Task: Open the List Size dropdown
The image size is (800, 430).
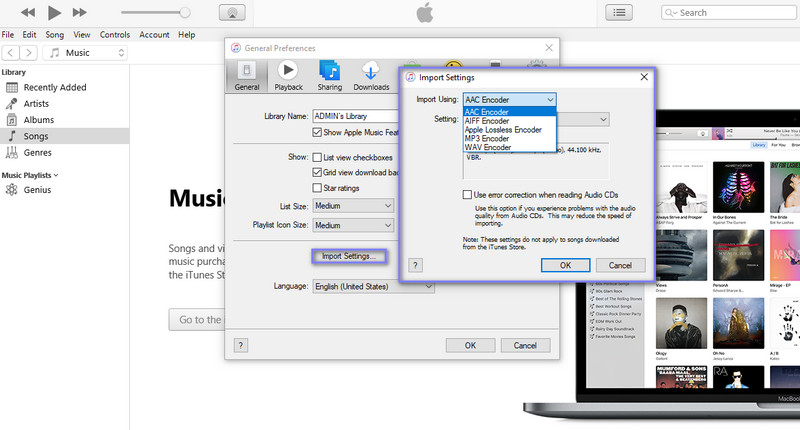Action: (353, 206)
